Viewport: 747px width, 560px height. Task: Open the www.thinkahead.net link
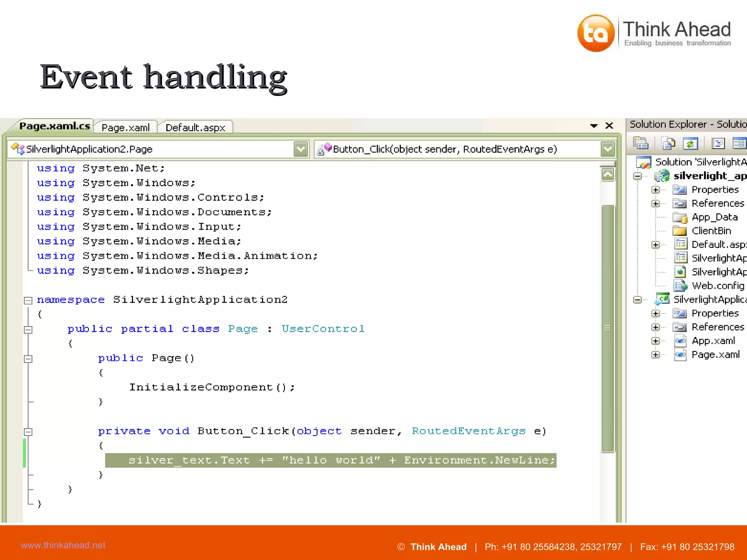63,545
